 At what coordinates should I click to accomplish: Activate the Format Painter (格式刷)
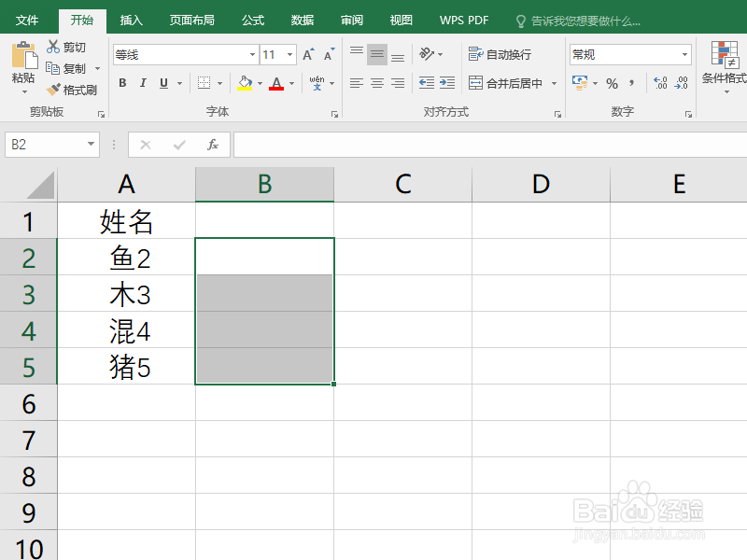click(72, 90)
